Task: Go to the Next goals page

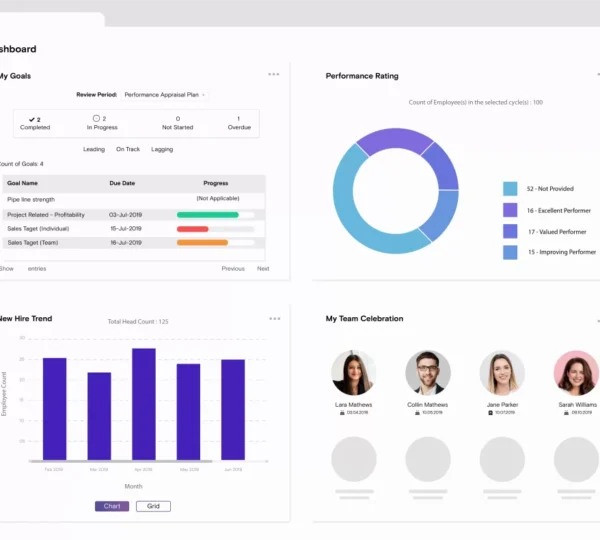Action: 263,268
